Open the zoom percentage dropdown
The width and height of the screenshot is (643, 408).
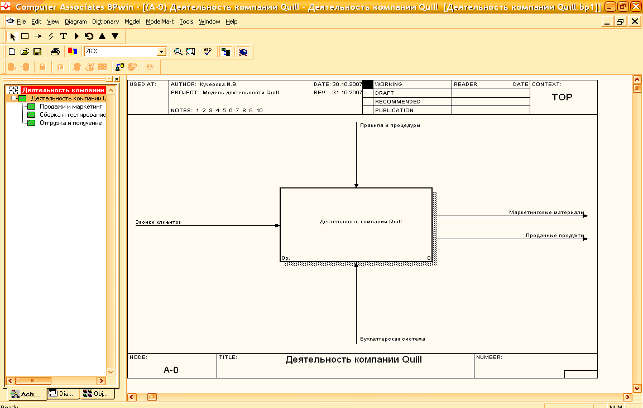point(162,52)
